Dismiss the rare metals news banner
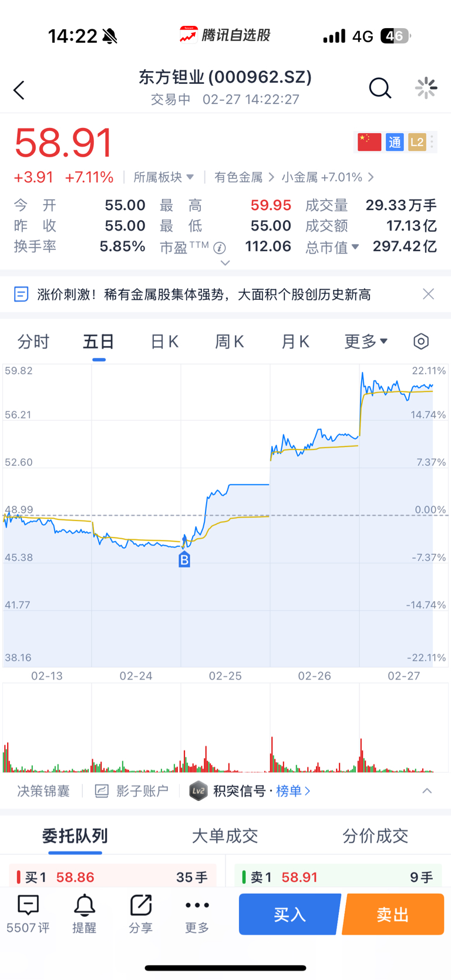The image size is (451, 980). 429,294
